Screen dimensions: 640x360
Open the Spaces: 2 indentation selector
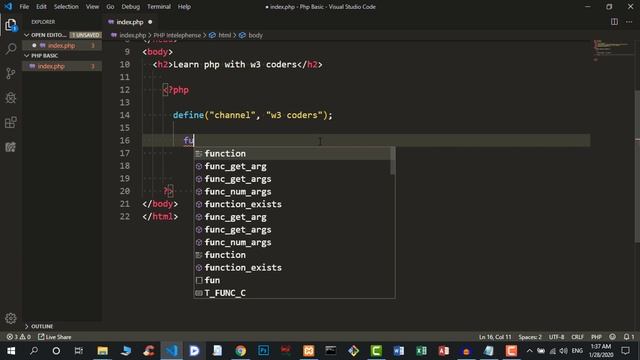pos(530,337)
